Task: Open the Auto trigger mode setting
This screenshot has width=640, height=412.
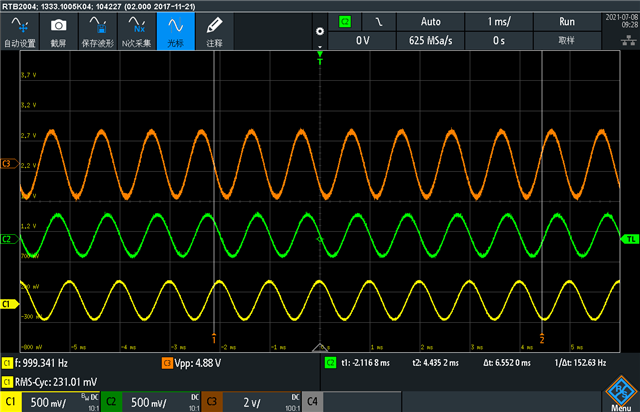Action: tap(431, 21)
